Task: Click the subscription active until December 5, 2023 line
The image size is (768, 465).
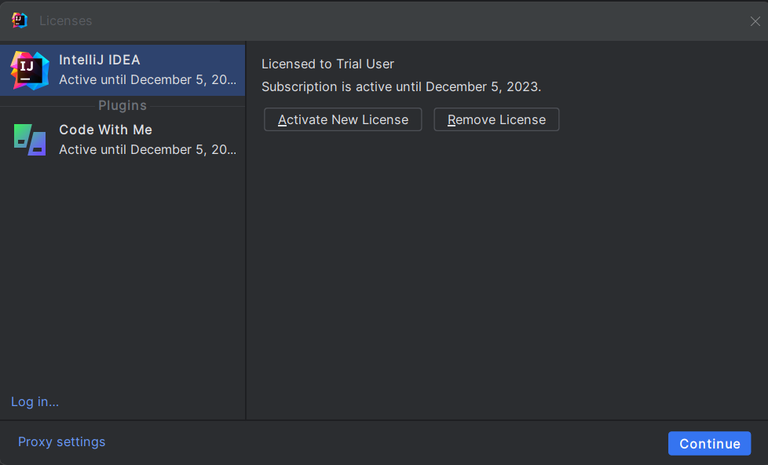Action: 401,87
